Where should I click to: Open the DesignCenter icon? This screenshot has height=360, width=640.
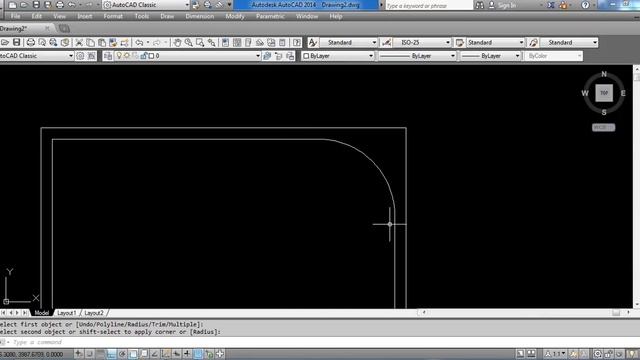pos(237,42)
